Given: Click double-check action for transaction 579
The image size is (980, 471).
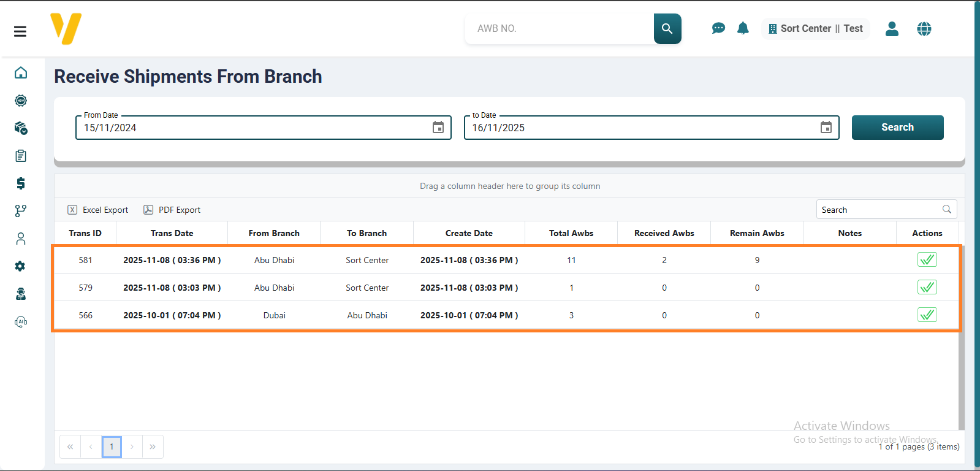Looking at the screenshot, I should [927, 288].
